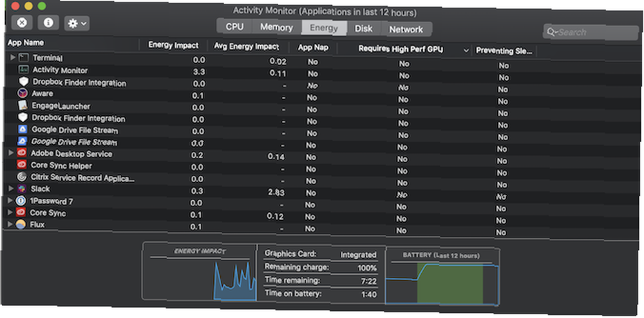The image size is (644, 318).
Task: Click the Citrix Service Record icon
Action: tap(22, 177)
